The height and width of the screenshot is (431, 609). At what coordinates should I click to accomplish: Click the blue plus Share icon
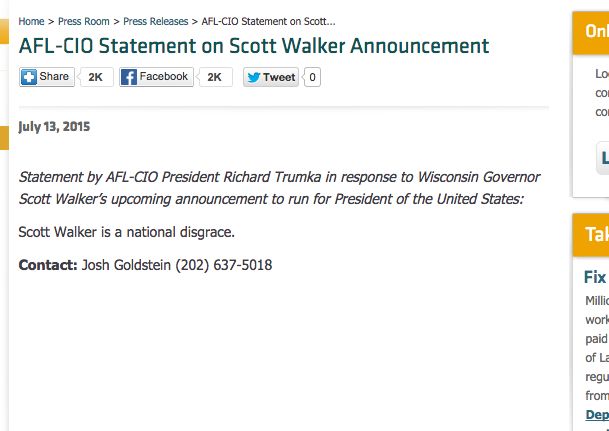[29, 77]
